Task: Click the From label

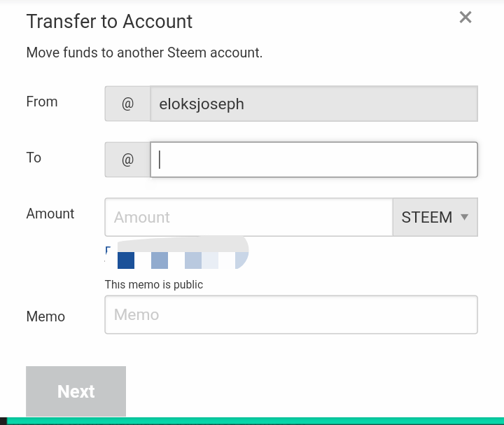Action: [x=42, y=102]
